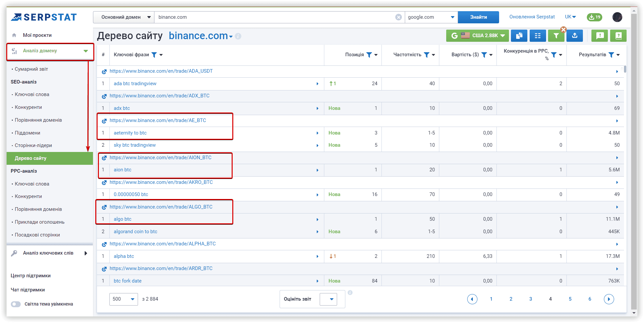This screenshot has width=644, height=323.
Task: Click the info icon next to binance.com heading
Action: tap(238, 36)
